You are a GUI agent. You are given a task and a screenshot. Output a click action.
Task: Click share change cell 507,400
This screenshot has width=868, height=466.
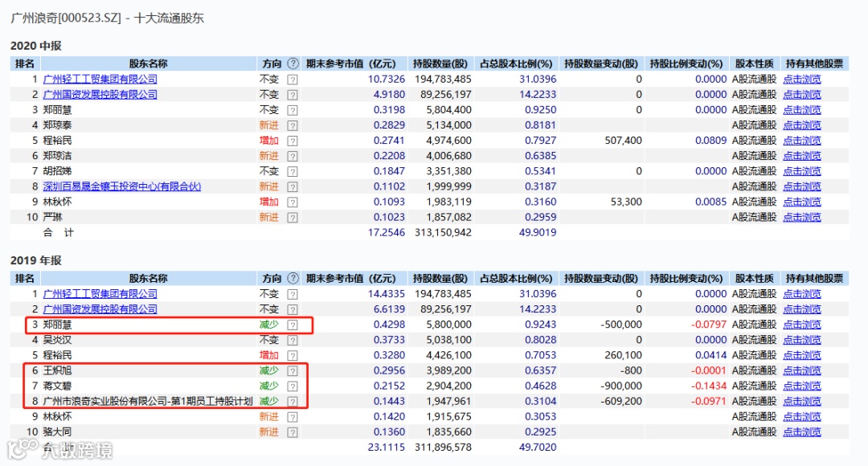tap(624, 141)
